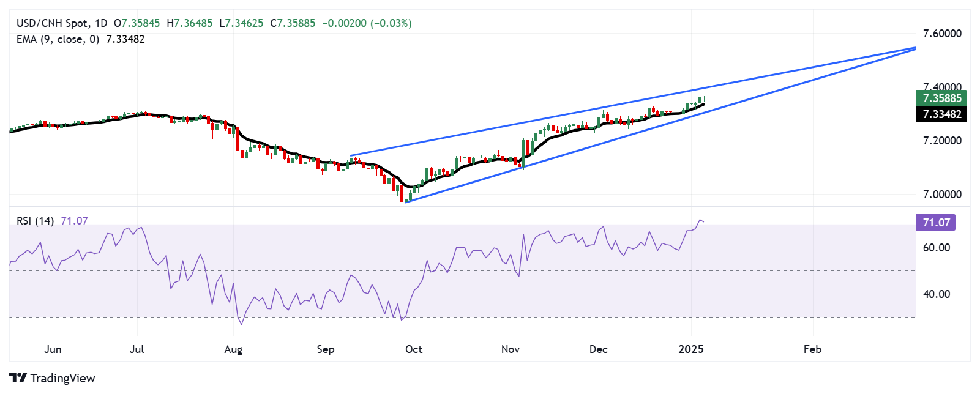
Task: Click the 40.00 RSI axis label
Action: click(x=937, y=294)
